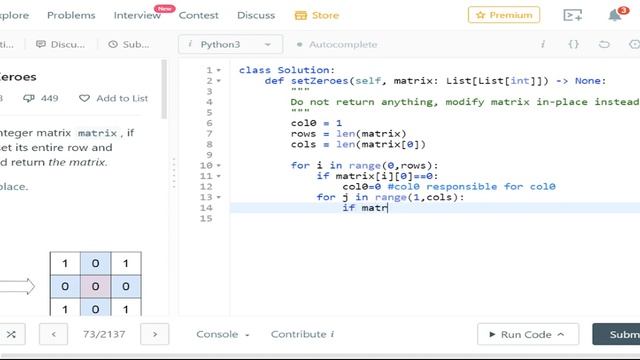Open the playground terminal icon
Screen dimensions: 640x360
(573, 15)
